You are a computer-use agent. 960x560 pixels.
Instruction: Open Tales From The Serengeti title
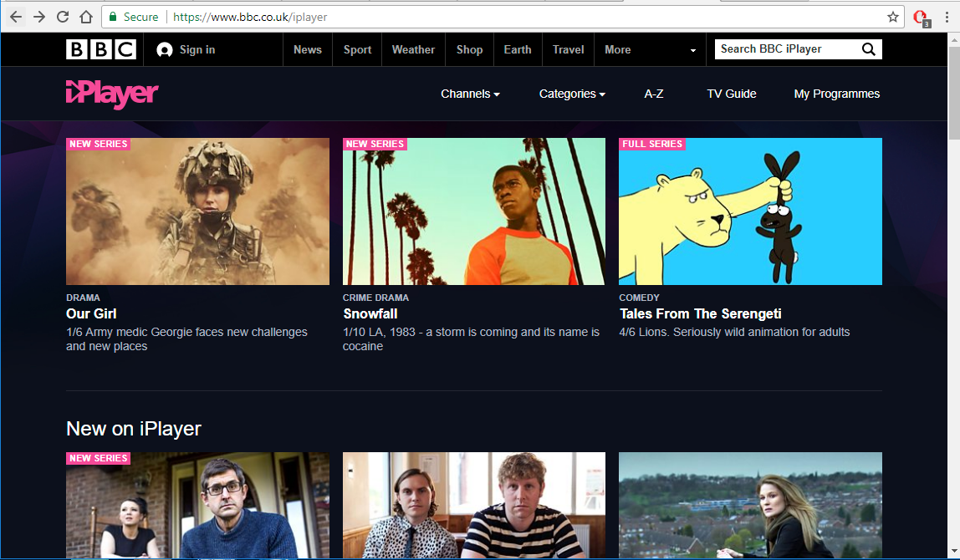coord(701,313)
